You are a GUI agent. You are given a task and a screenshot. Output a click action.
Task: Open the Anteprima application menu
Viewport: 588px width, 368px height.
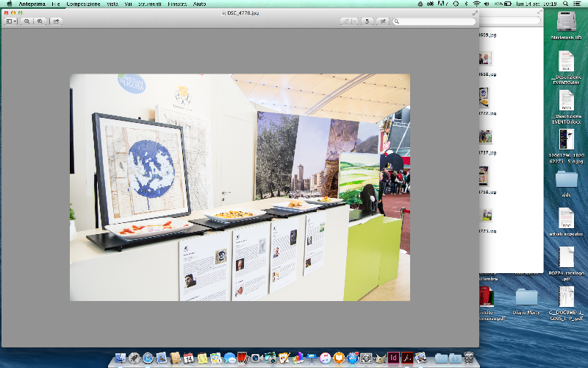click(32, 4)
